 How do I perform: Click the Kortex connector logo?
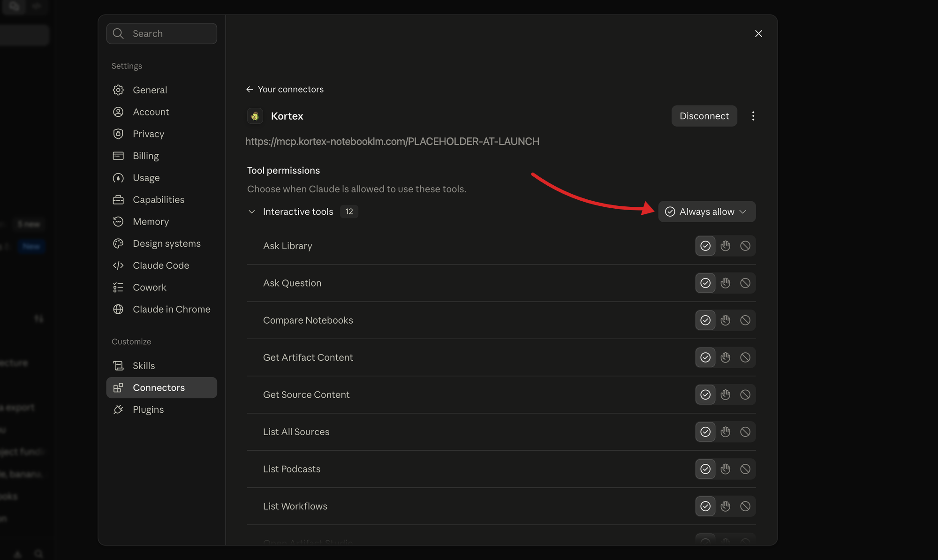255,116
